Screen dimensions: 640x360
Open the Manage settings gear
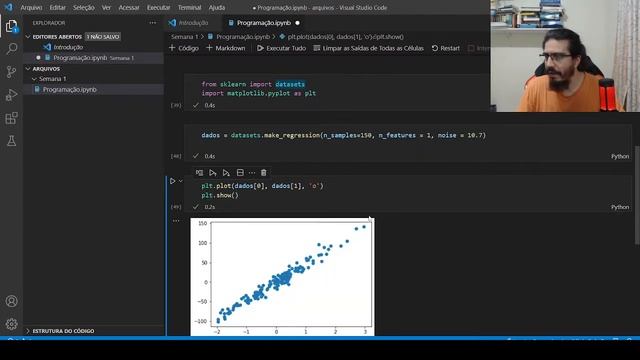click(x=11, y=324)
